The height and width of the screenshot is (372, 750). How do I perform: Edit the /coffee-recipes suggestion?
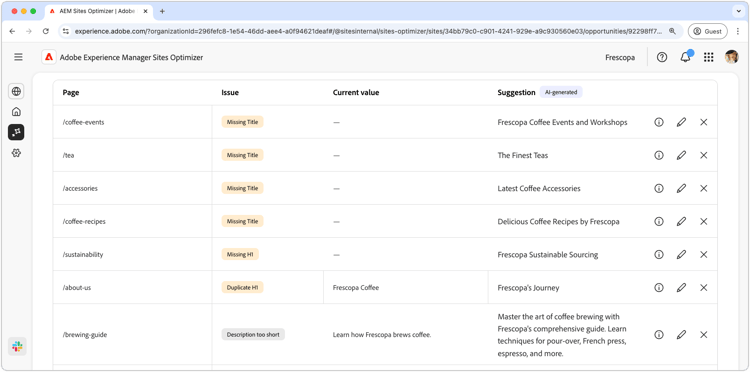(682, 221)
